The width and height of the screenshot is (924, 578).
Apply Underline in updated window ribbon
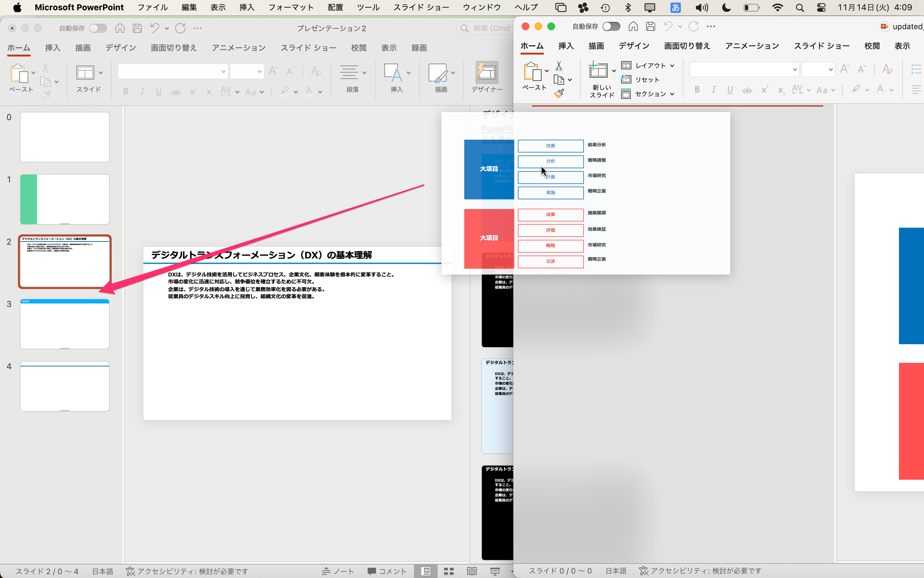click(x=730, y=90)
